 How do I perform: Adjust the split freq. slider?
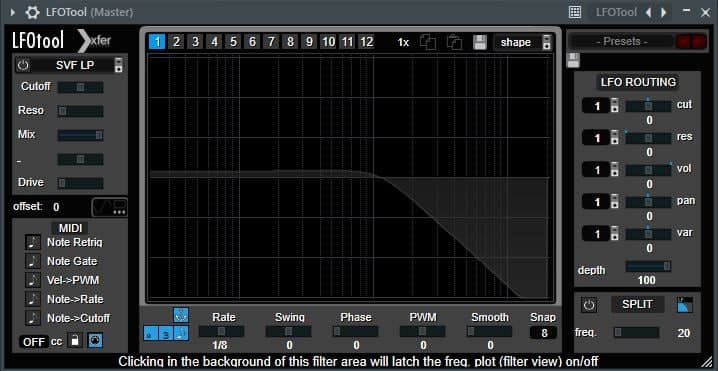pyautogui.click(x=636, y=332)
